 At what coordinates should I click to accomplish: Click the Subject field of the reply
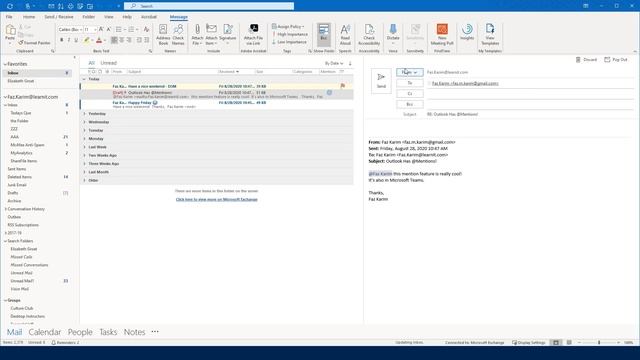pos(530,114)
